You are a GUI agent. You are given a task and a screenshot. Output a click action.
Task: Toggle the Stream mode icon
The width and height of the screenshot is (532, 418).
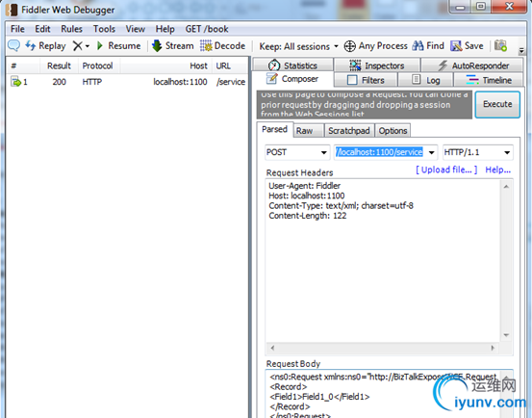(x=157, y=46)
